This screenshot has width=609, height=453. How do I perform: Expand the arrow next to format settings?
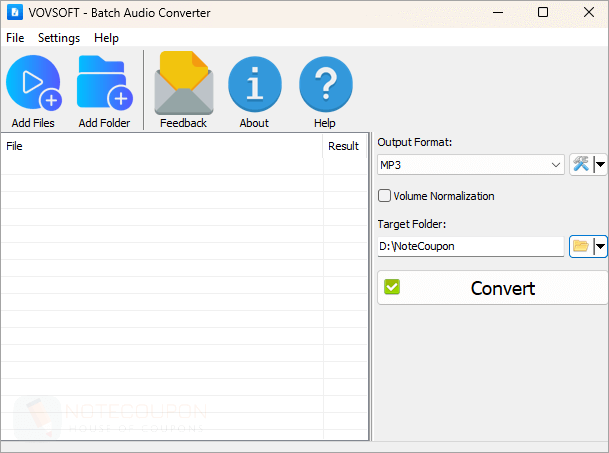[600, 164]
